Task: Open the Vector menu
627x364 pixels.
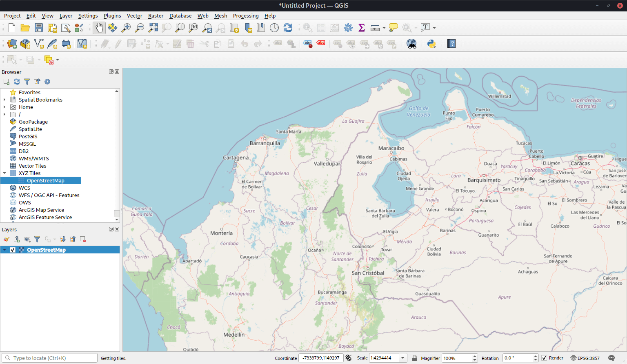Action: (134, 16)
